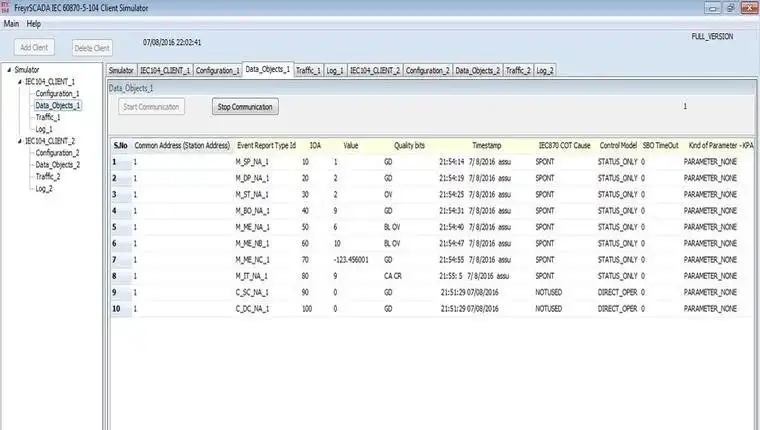Switch to the IEC104_CLIENT_1 tab

coord(165,71)
